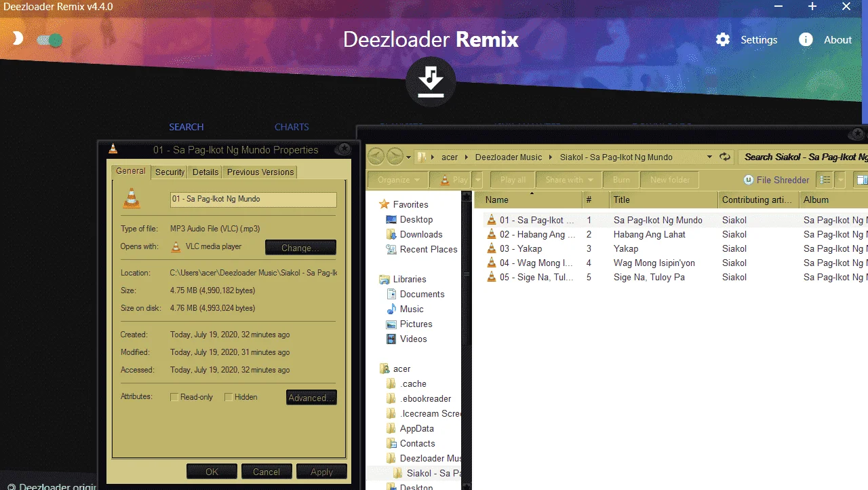This screenshot has width=868, height=490.
Task: Click the file name field in Properties
Action: 253,199
